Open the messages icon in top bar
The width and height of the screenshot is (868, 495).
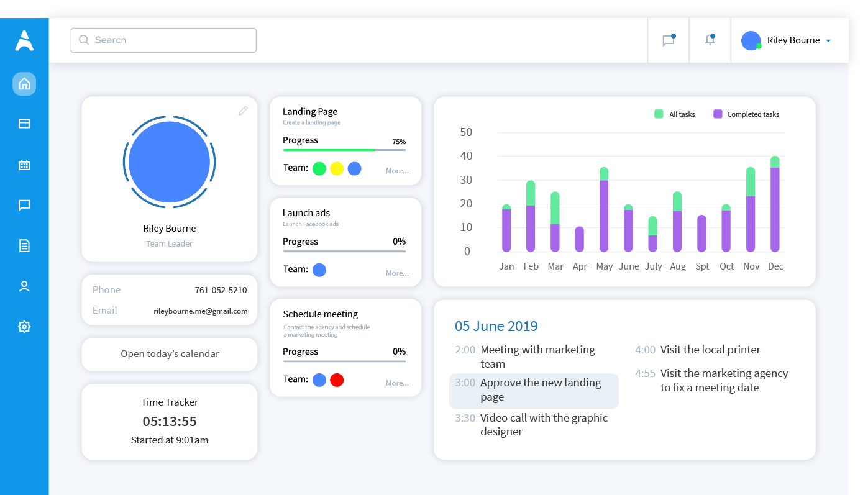coord(668,41)
